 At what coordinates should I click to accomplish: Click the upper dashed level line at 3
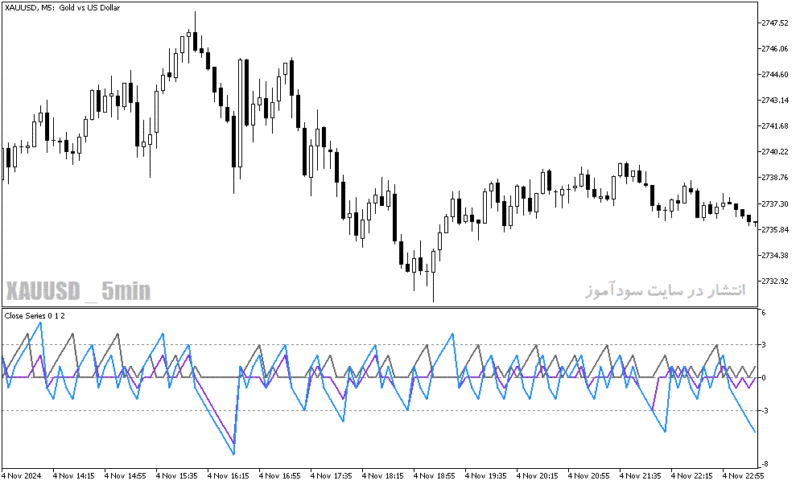tap(380, 345)
